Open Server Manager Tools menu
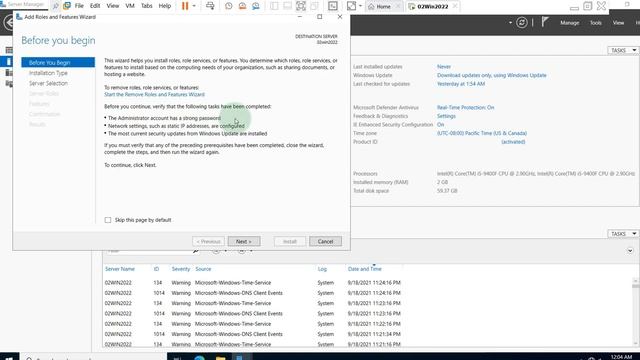 596,23
